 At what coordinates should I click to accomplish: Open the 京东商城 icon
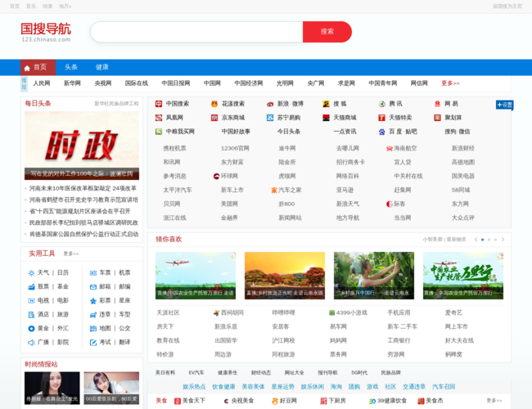(214, 118)
